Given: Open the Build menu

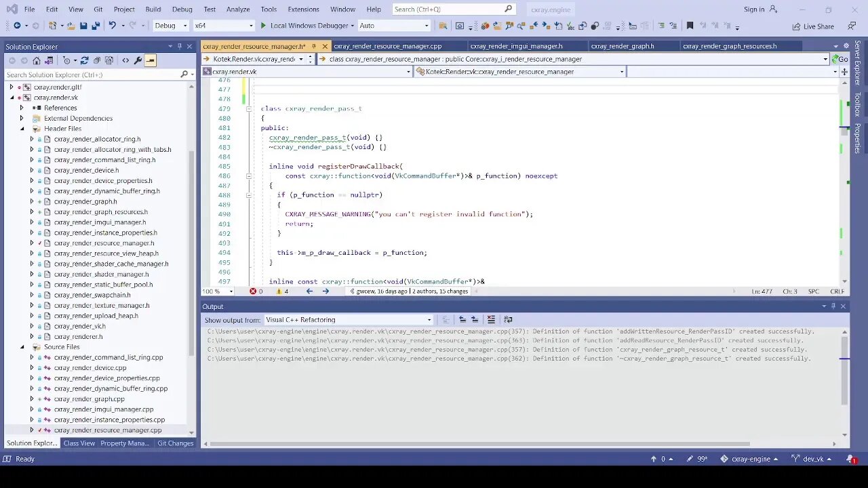Looking at the screenshot, I should 153,9.
